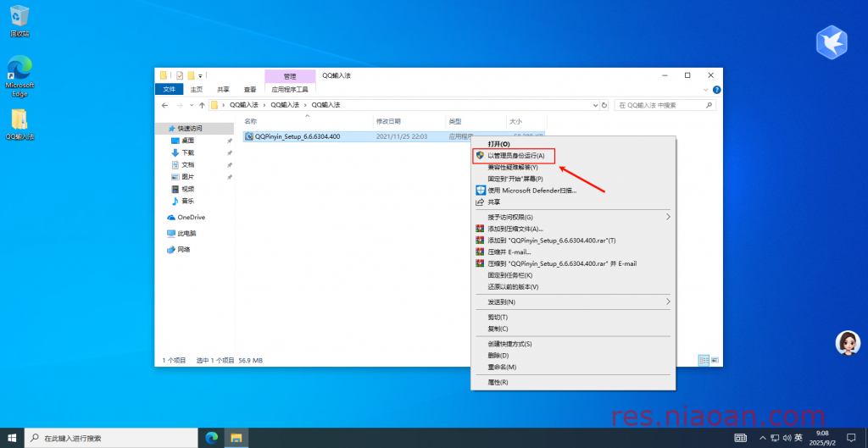The width and height of the screenshot is (868, 448).
Task: Expand the 授予访问权限(G) submenu
Action: [x=573, y=217]
